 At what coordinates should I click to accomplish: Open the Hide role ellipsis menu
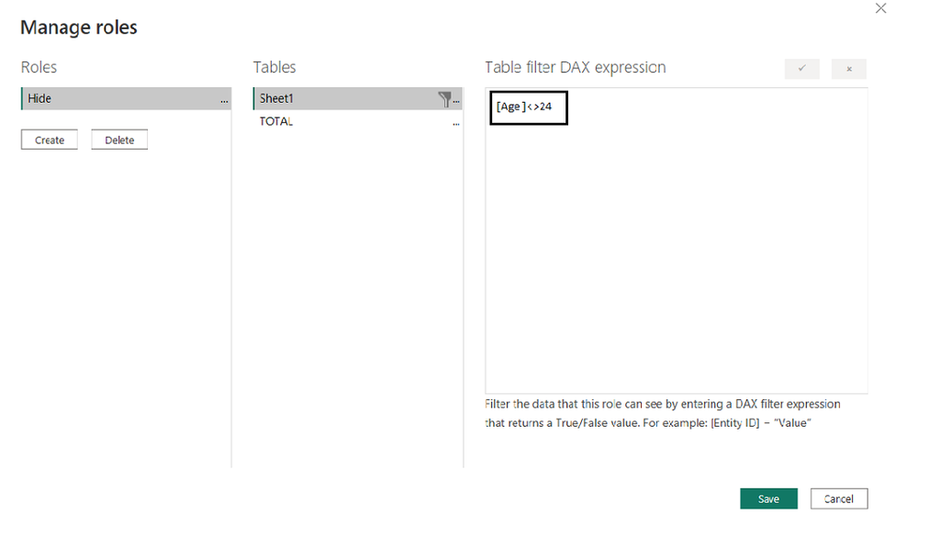[x=225, y=99]
